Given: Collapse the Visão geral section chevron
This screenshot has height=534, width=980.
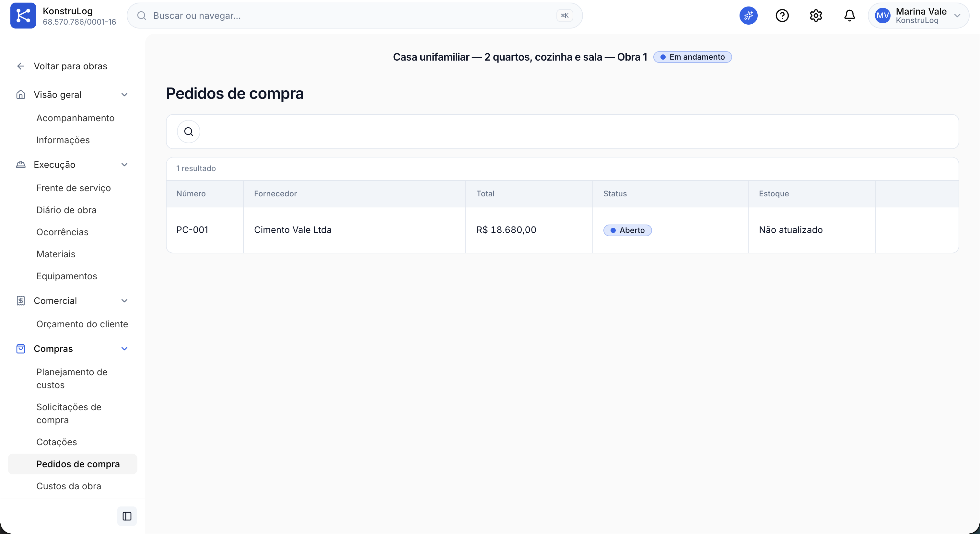Looking at the screenshot, I should 124,94.
